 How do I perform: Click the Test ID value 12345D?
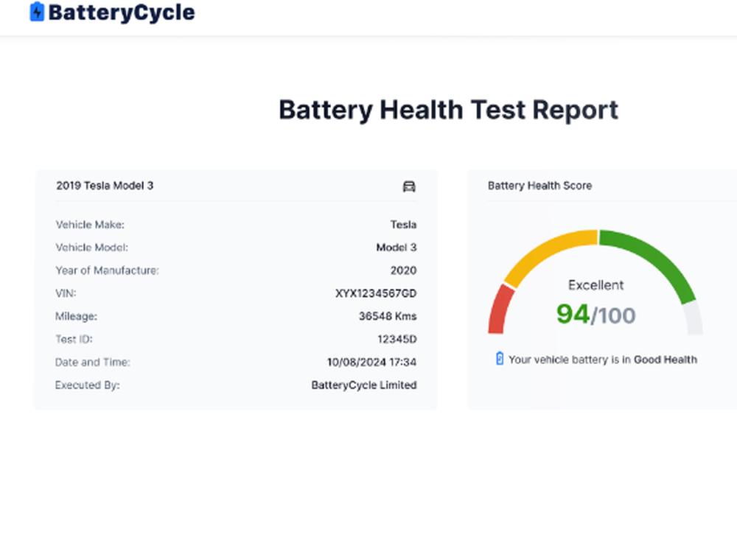397,339
